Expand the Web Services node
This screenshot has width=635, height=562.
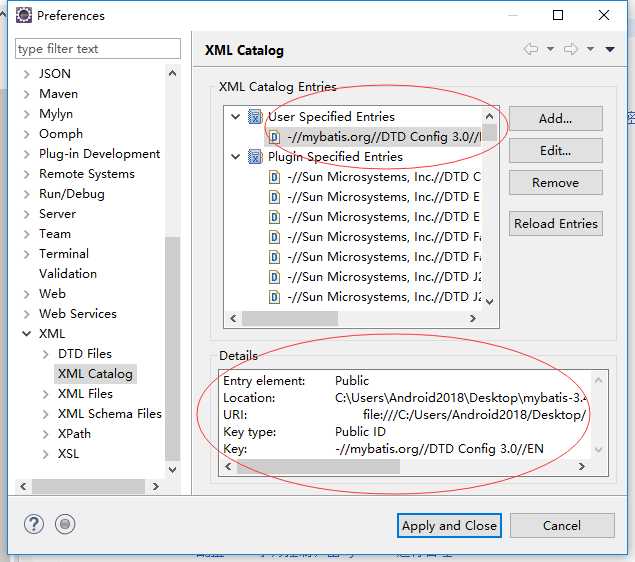click(x=27, y=314)
